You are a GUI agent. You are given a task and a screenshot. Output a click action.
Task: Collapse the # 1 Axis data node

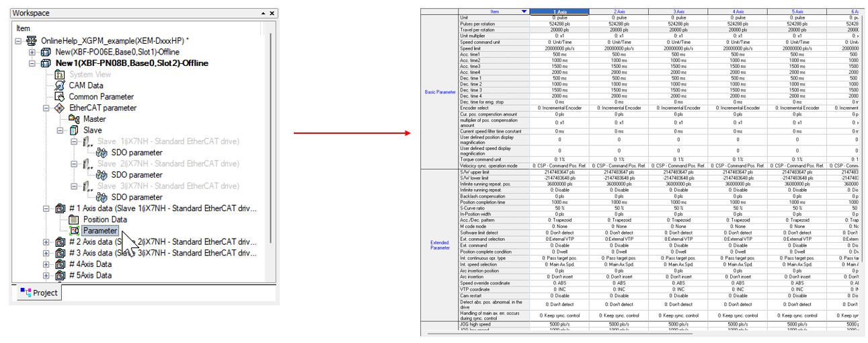point(47,208)
